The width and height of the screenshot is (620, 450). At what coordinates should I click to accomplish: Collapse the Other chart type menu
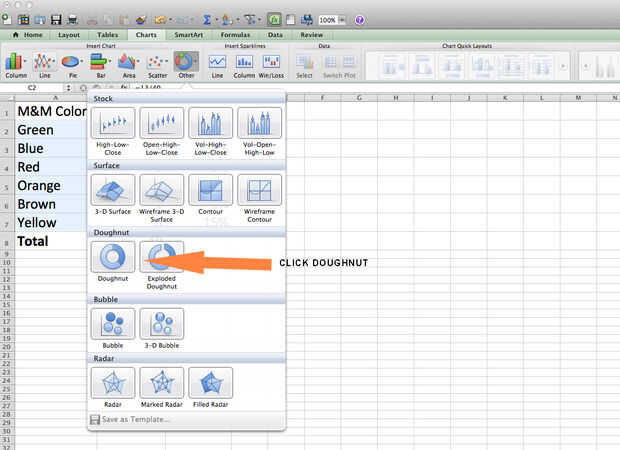click(186, 66)
